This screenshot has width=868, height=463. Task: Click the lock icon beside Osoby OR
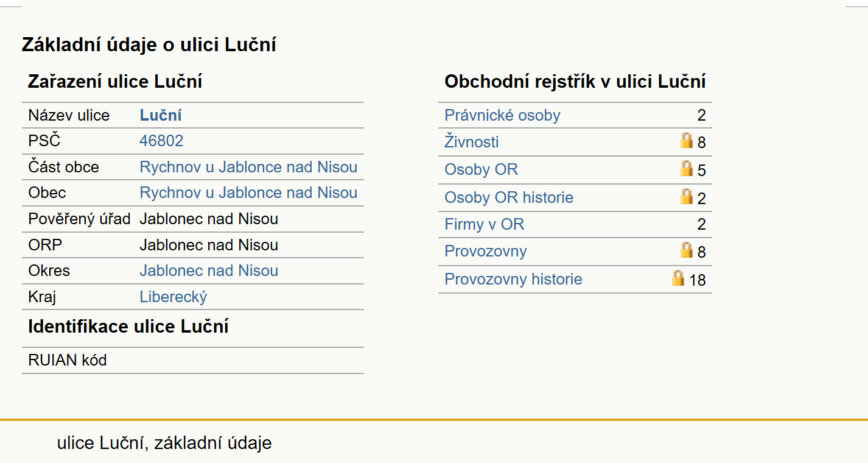[686, 168]
